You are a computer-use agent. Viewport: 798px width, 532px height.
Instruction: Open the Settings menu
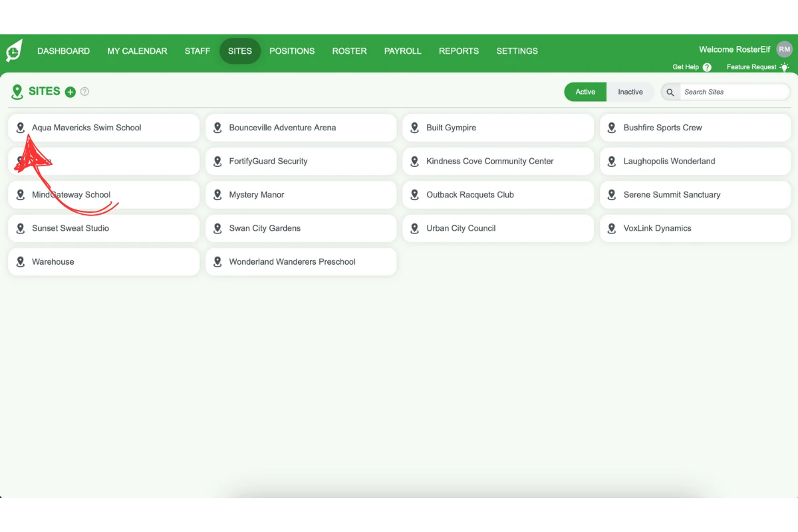pos(517,51)
